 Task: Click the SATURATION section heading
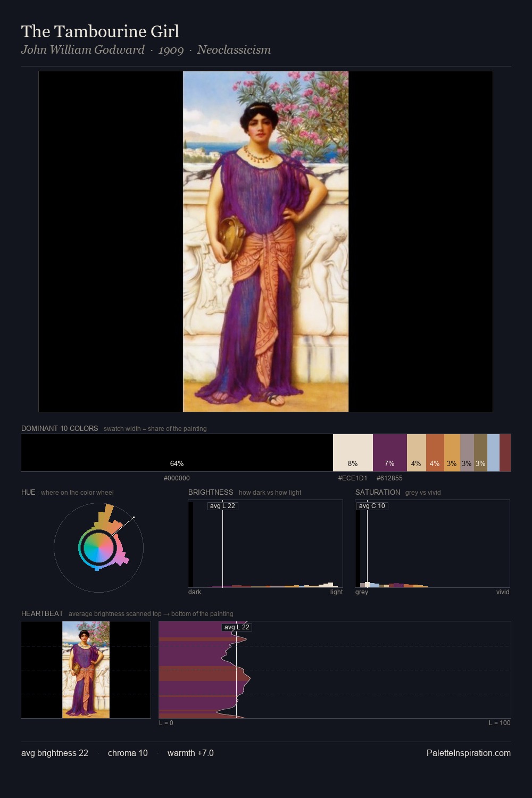[378, 492]
